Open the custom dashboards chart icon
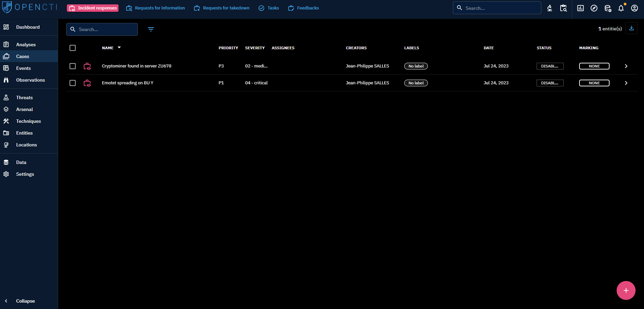The width and height of the screenshot is (644, 309). click(580, 8)
